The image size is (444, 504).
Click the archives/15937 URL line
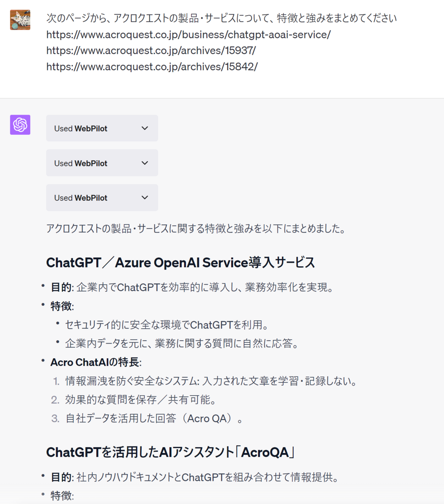(151, 50)
